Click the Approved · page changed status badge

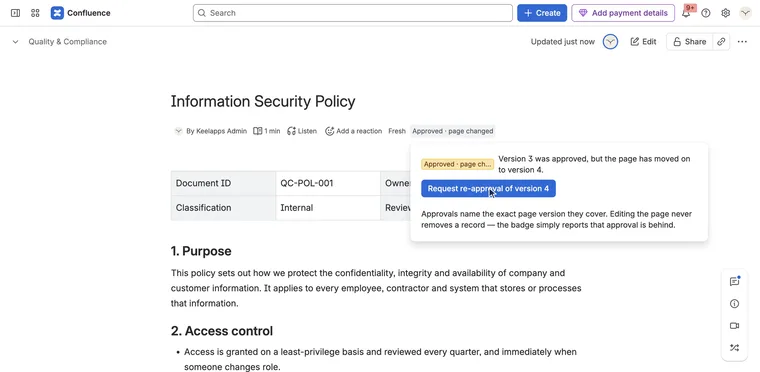(453, 131)
